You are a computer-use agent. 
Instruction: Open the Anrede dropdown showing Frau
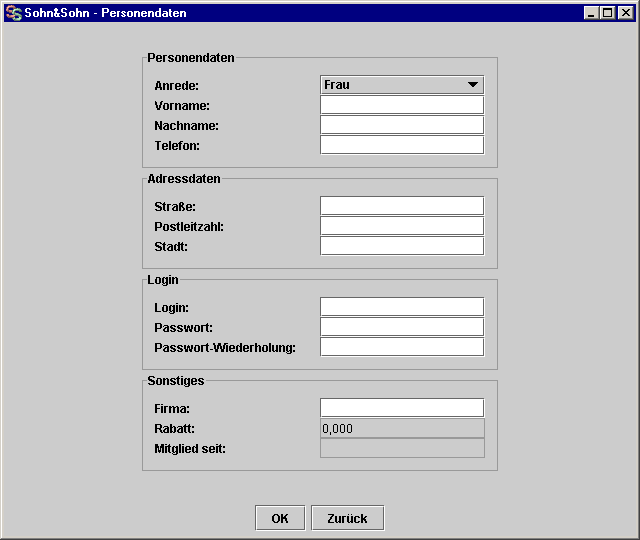click(402, 85)
